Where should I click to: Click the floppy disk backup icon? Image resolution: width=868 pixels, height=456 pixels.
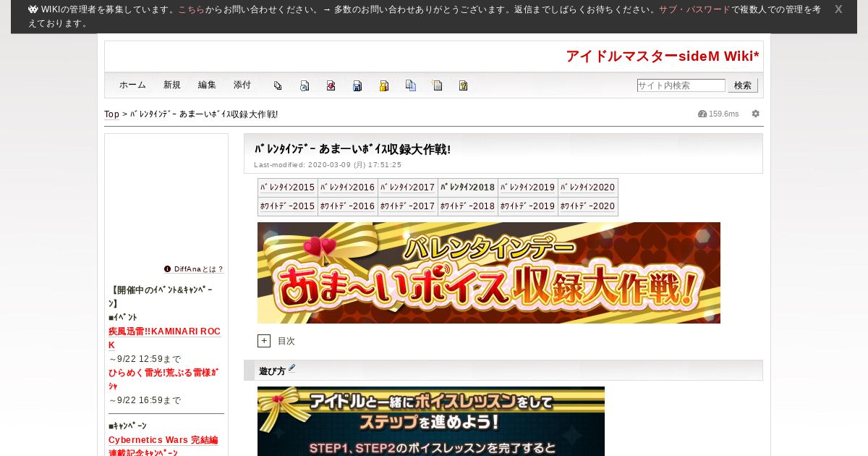tap(357, 85)
